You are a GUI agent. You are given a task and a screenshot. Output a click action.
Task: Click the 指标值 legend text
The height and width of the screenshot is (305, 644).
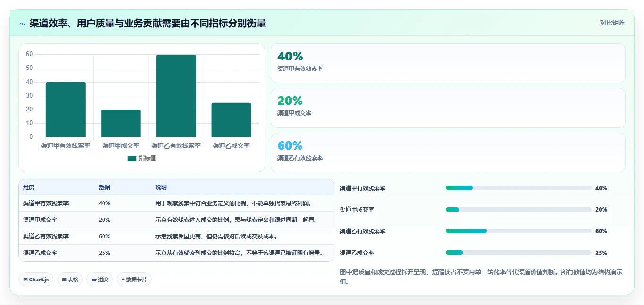[x=147, y=158]
